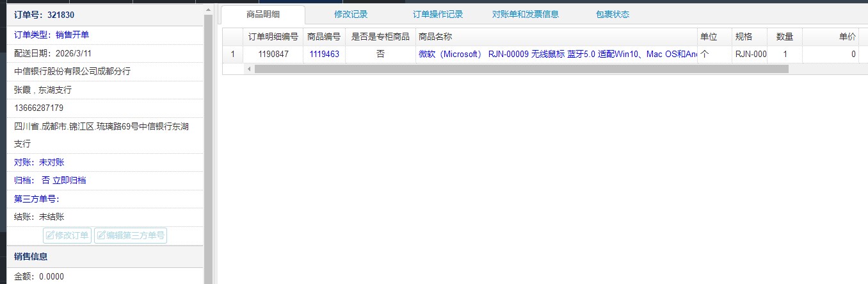Select row 1 via its row number cell

232,54
